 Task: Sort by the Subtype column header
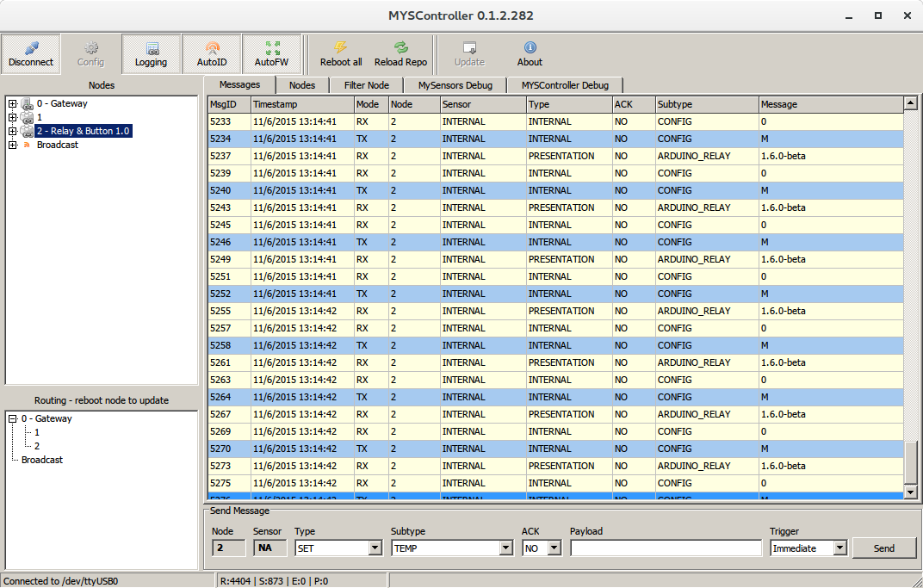[707, 104]
